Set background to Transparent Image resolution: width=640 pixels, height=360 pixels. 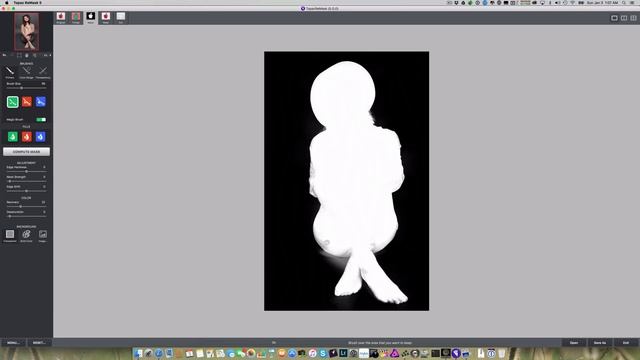click(10, 235)
